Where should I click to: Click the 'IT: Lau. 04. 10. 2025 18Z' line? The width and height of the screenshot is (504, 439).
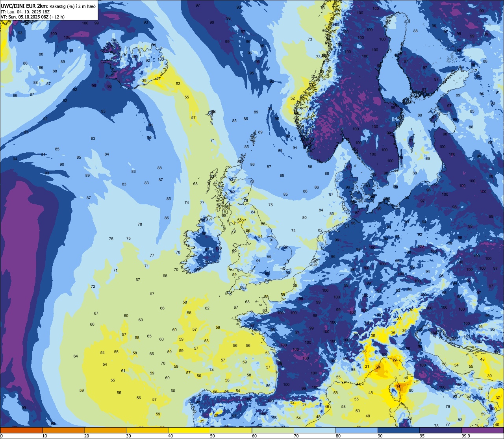pos(24,12)
